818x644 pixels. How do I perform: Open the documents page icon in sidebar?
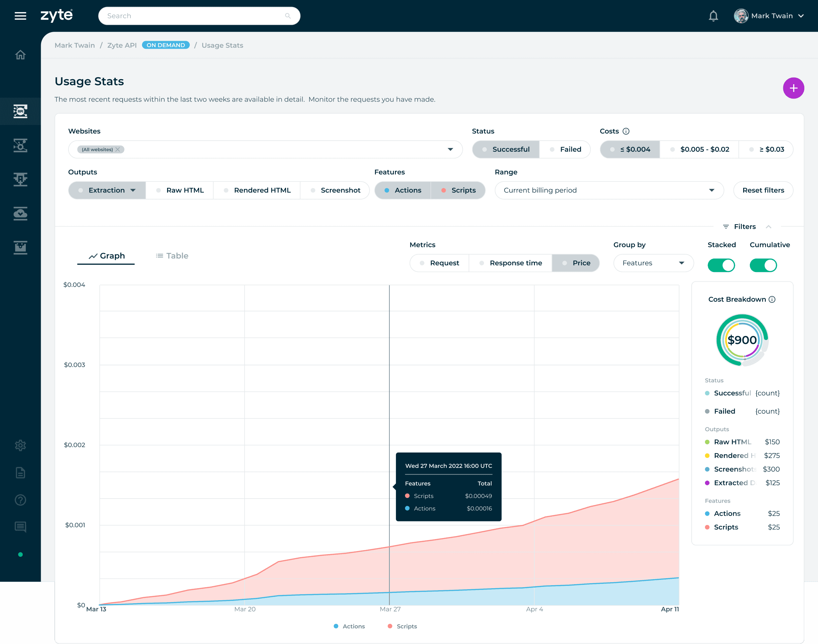tap(20, 473)
